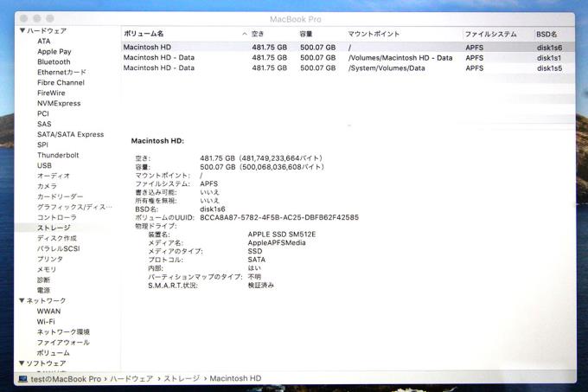Select Thunderbolt in the sidebar

tap(58, 155)
